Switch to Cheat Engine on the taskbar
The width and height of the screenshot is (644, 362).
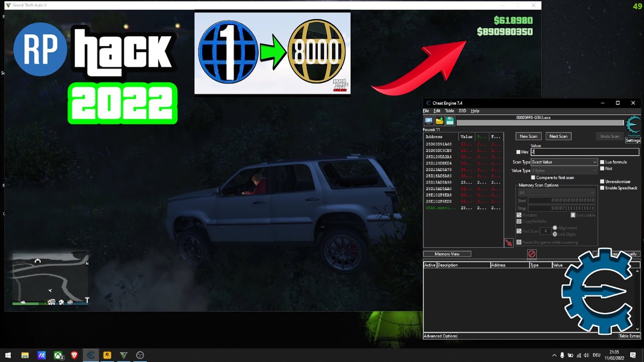click(x=91, y=355)
